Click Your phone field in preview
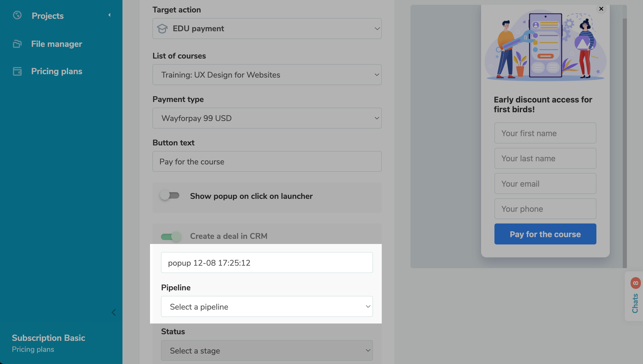 point(545,209)
